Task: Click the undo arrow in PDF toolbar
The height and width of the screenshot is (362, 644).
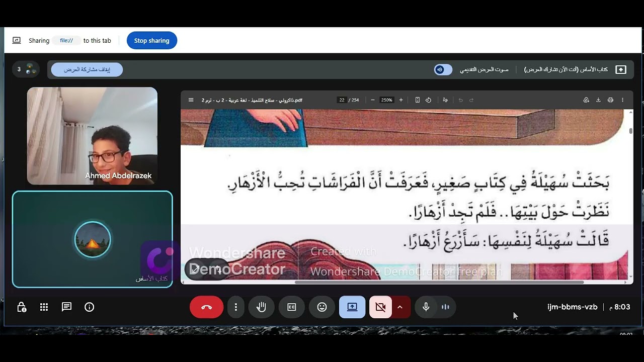Action: pos(460,100)
